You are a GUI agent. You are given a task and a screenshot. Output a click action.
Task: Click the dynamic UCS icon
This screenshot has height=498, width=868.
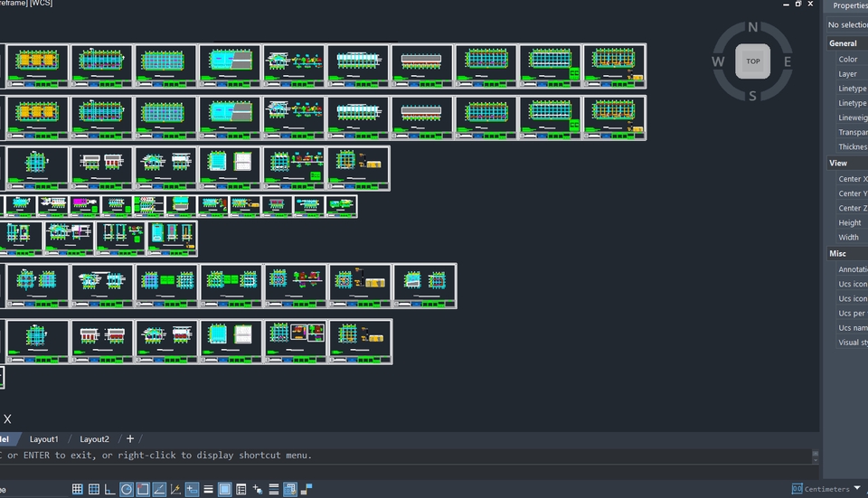pos(175,489)
